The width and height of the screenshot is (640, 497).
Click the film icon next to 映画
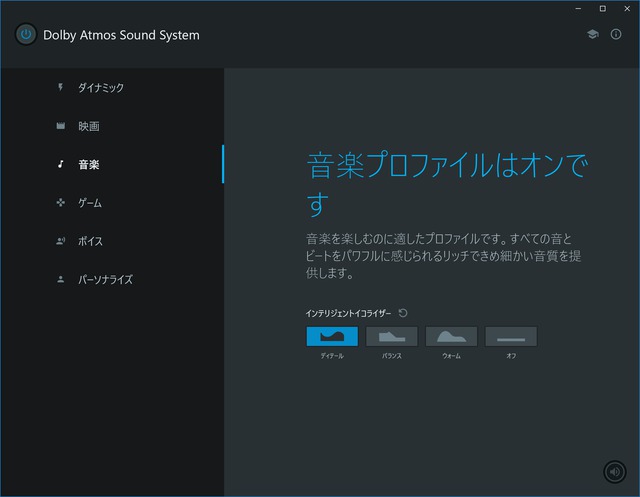[61, 126]
